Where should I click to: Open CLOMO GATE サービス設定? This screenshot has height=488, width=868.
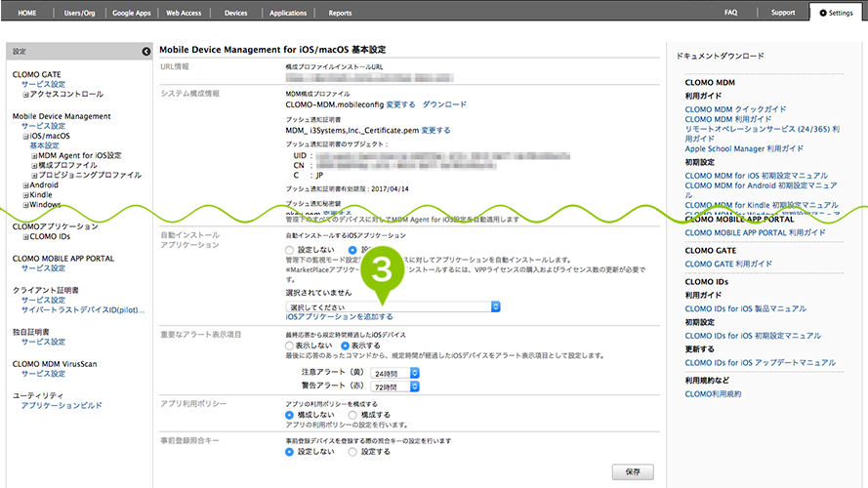click(x=43, y=84)
